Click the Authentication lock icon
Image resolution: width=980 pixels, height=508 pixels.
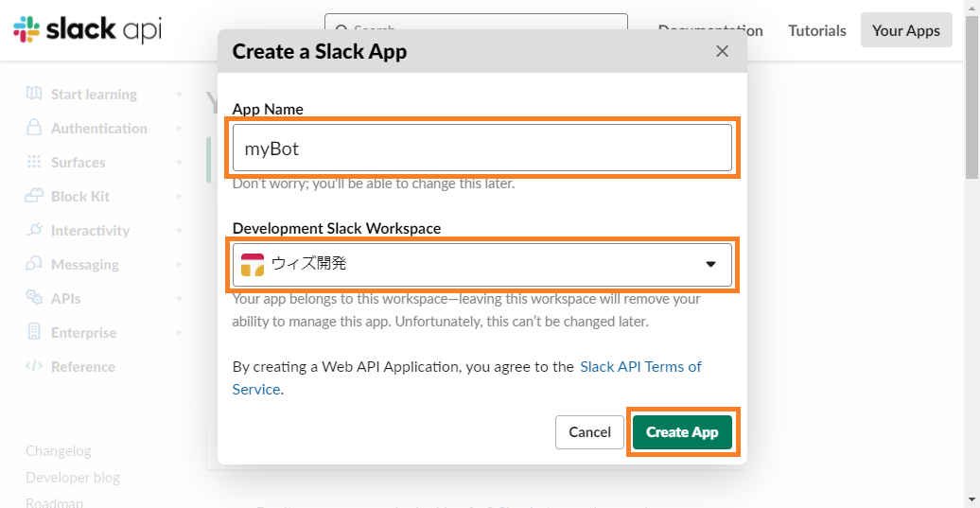coord(34,128)
